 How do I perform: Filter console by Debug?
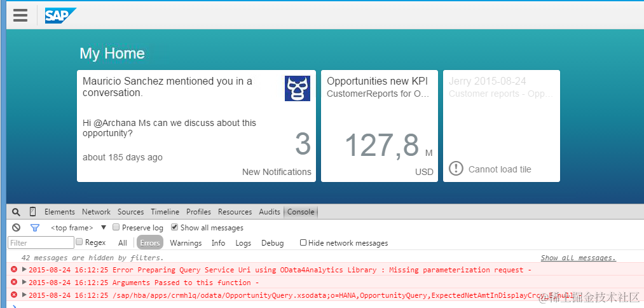pyautogui.click(x=272, y=243)
